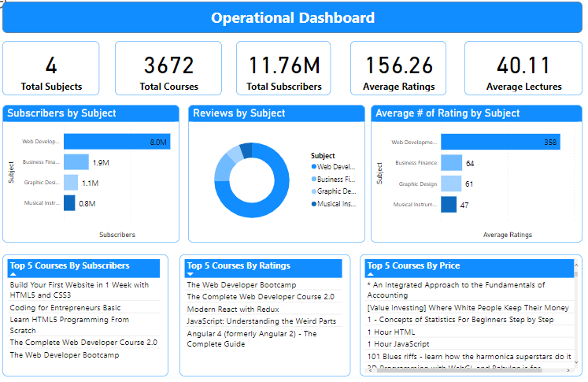
Task: Select row An Integrated Approach to the Fundamentals of Accounting
Action: (x=469, y=290)
